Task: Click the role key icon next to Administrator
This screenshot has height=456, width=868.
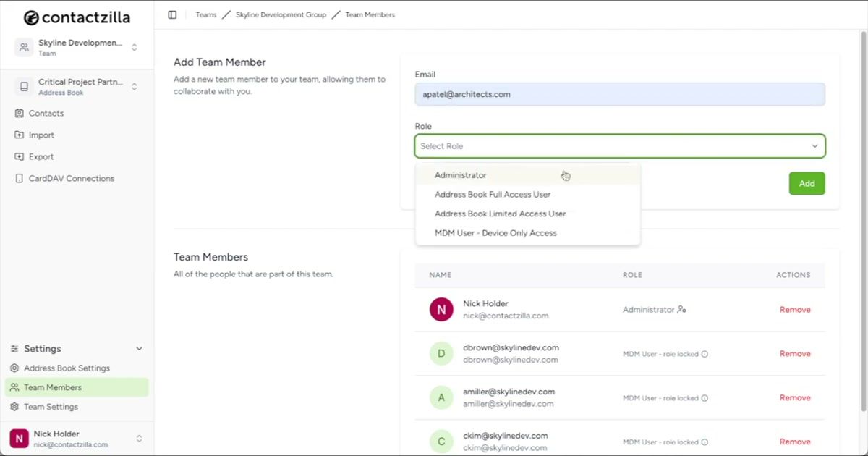Action: coord(681,310)
